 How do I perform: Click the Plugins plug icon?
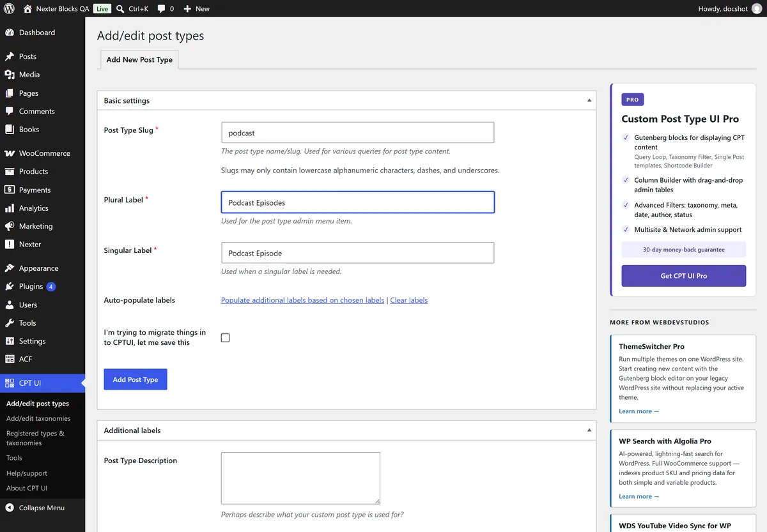point(10,287)
